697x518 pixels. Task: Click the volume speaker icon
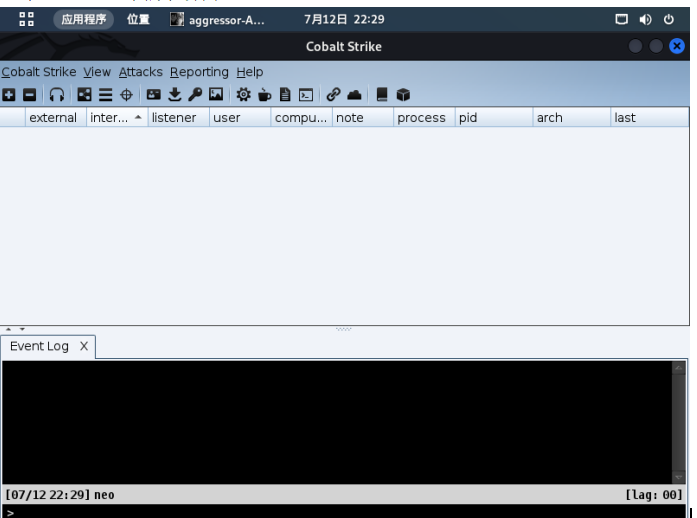645,20
